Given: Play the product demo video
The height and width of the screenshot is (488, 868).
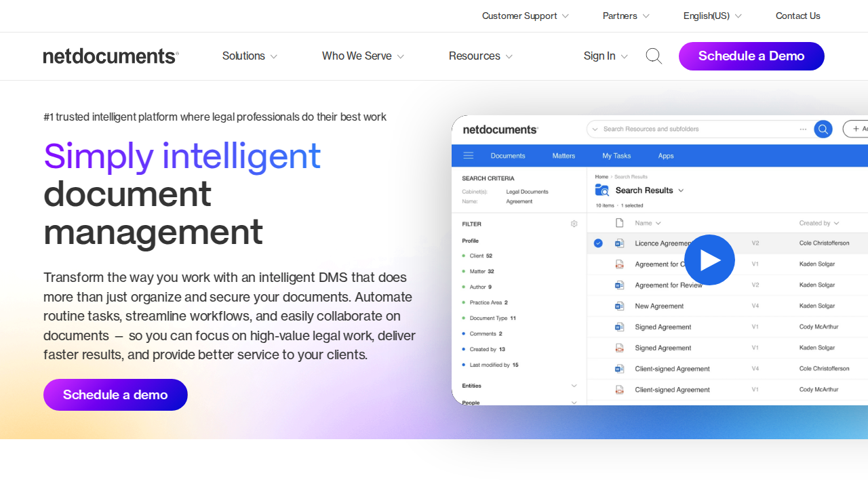Looking at the screenshot, I should [709, 260].
